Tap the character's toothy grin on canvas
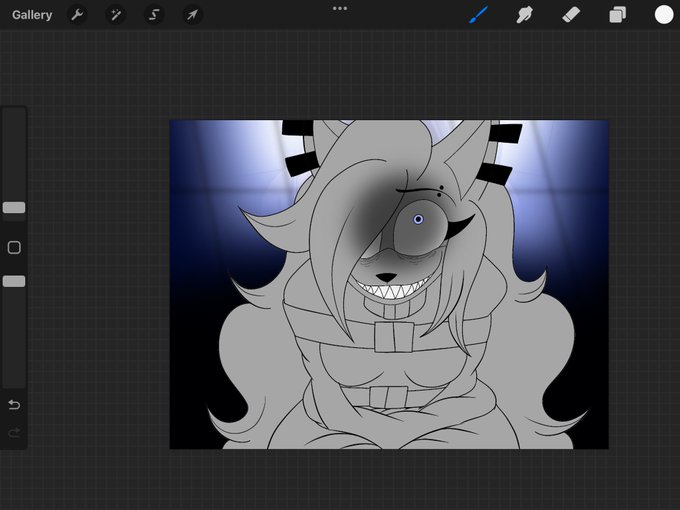This screenshot has width=680, height=510. pos(392,290)
